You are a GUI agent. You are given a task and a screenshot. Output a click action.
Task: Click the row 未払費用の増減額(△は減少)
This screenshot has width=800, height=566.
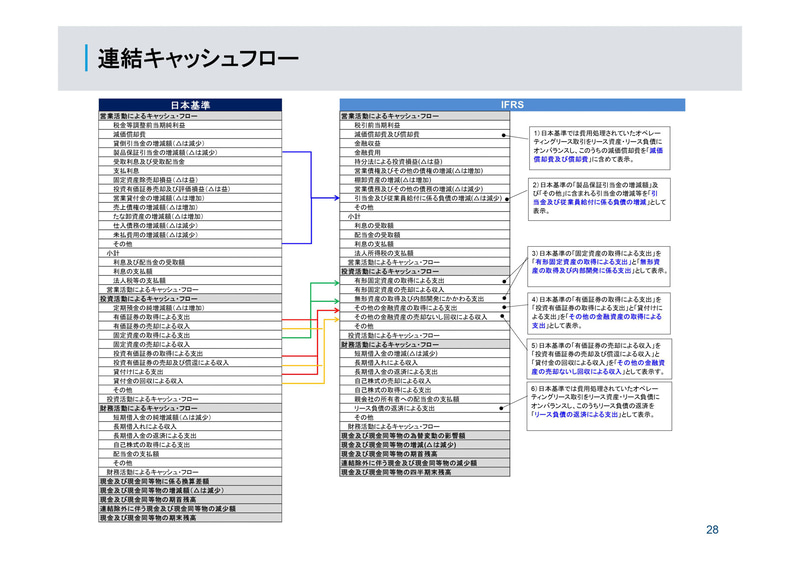point(190,235)
